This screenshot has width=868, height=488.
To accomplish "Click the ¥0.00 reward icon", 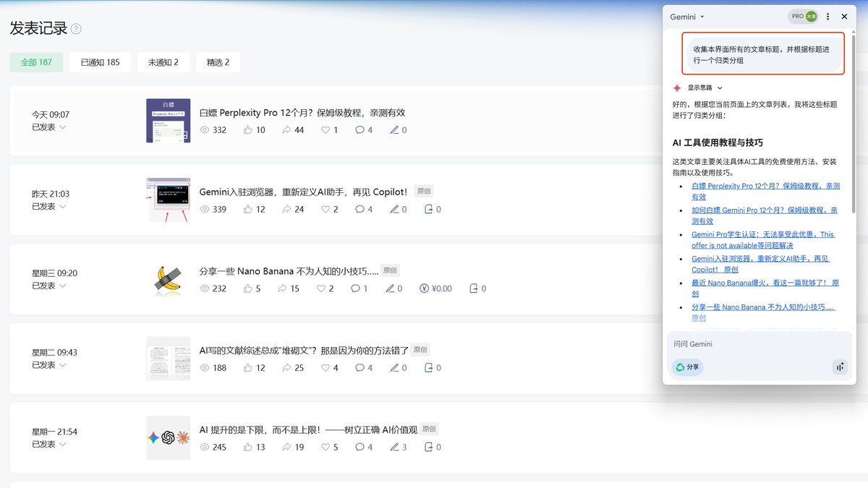I will (x=424, y=288).
